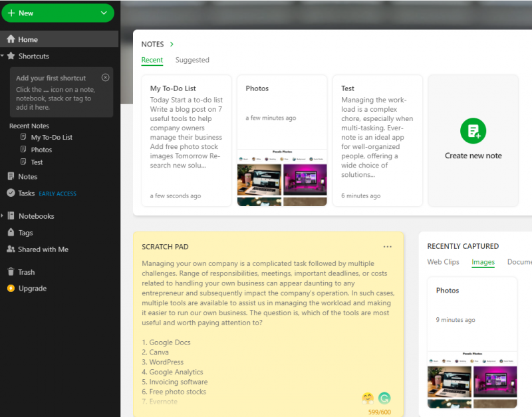Viewport: 532px width, 417px height.
Task: Open Shared with Me people icon
Action: 11,249
